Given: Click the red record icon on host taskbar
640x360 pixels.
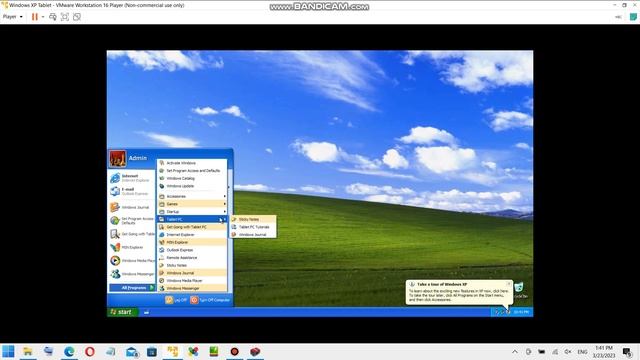Looking at the screenshot, I should point(234,351).
